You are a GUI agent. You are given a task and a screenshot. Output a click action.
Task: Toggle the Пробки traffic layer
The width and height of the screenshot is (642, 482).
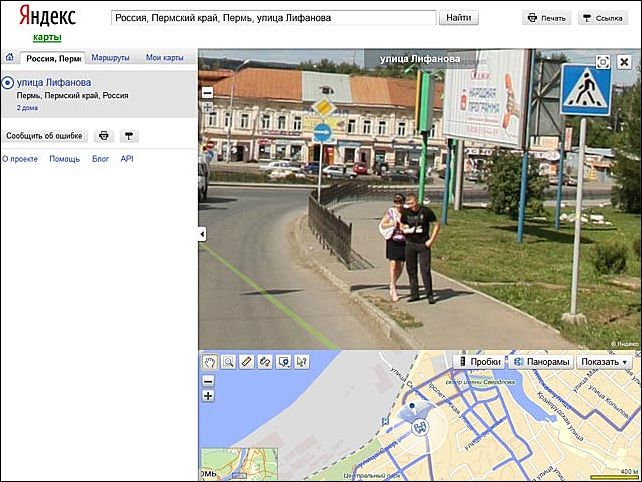(478, 361)
